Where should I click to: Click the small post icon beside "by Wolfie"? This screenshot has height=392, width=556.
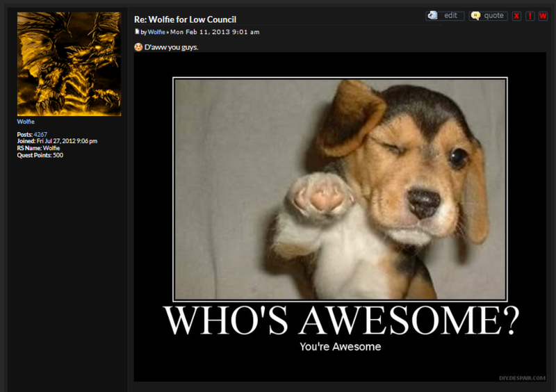point(137,31)
